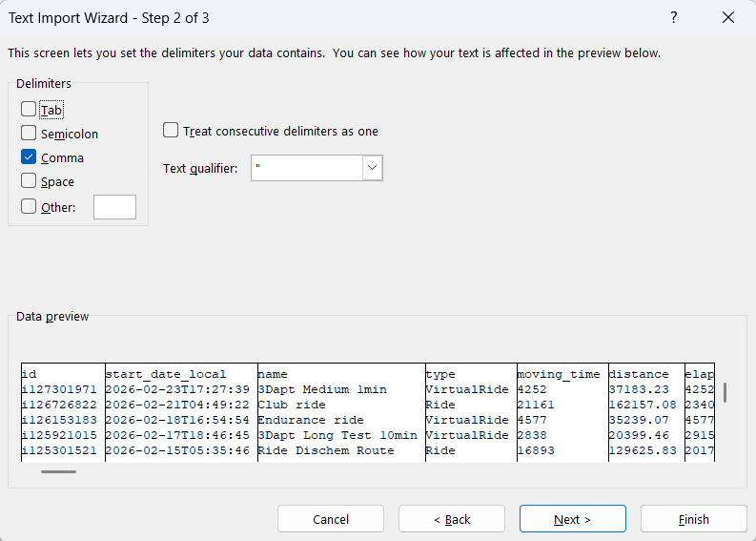The height and width of the screenshot is (541, 756).
Task: Proceed with the Next button
Action: point(572,519)
